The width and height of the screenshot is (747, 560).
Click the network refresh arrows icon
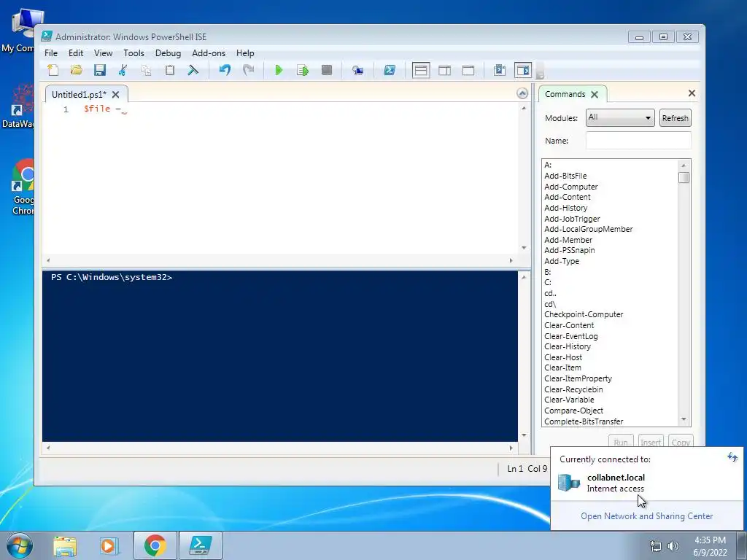point(732,458)
